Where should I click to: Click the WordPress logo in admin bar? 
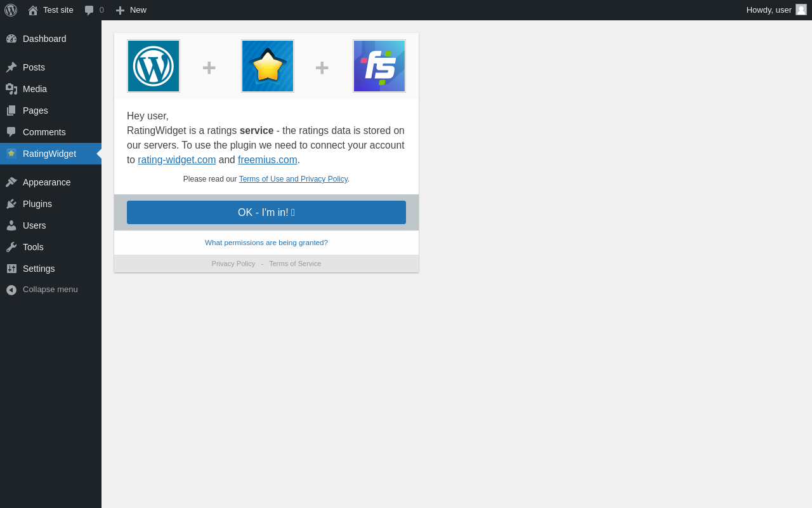click(x=11, y=10)
